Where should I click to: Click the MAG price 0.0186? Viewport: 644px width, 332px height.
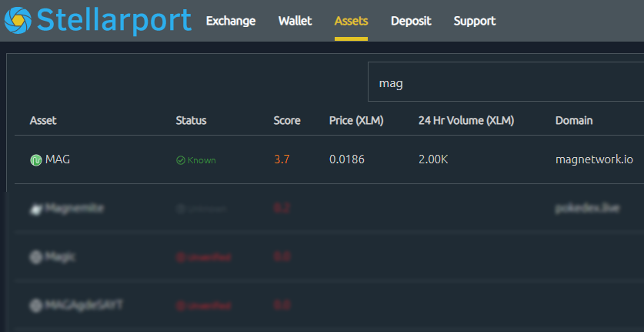347,159
